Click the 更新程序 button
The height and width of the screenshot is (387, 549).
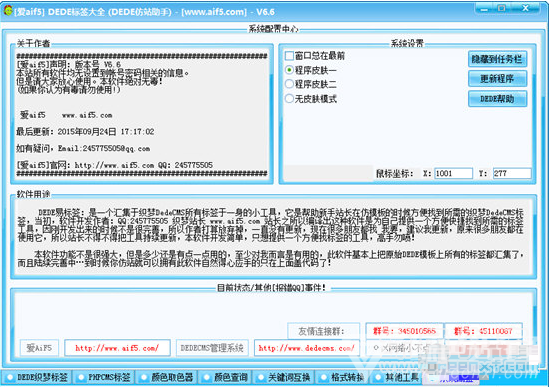tap(497, 79)
